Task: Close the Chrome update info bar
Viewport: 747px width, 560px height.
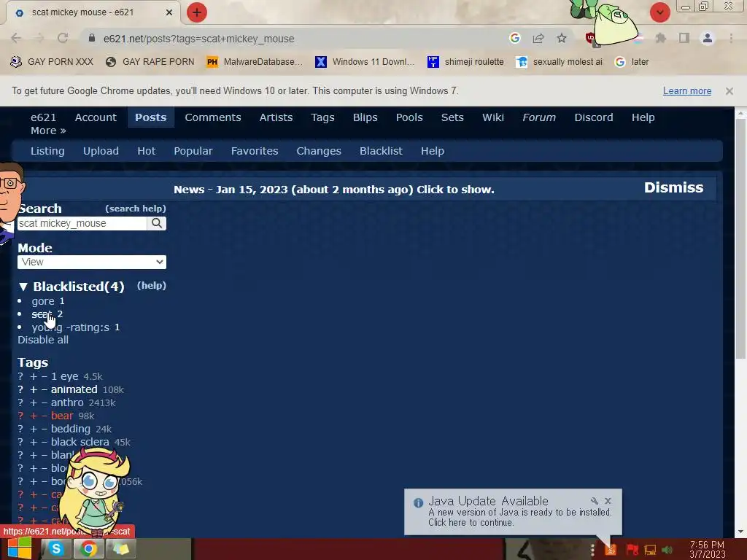Action: [x=729, y=91]
